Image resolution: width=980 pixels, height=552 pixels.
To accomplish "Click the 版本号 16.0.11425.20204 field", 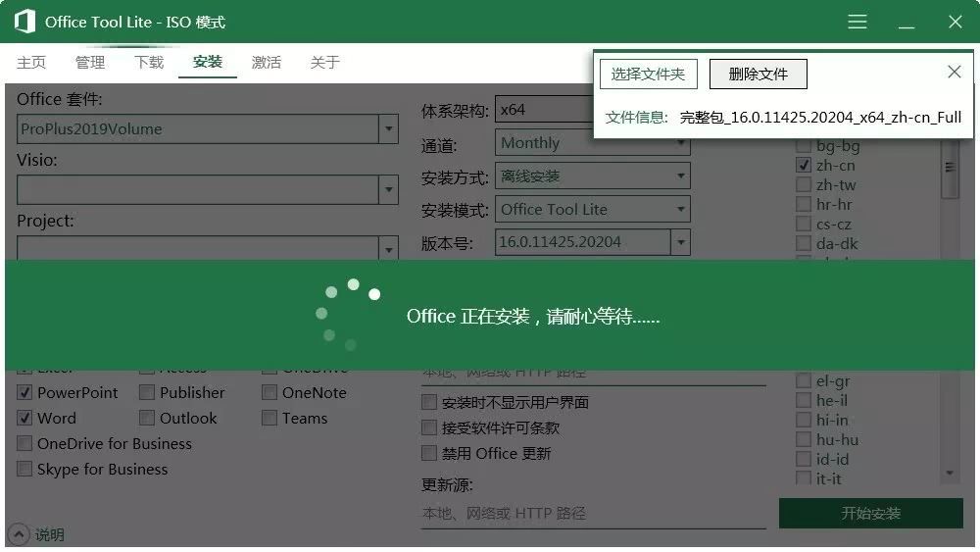I will coord(583,242).
